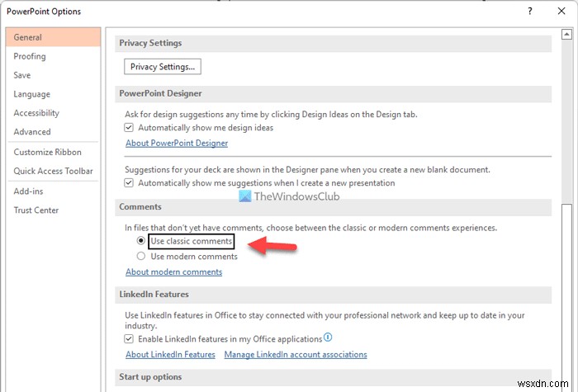This screenshot has height=392, width=578.
Task: Toggle Automatically show me design ideas
Action: pos(129,128)
